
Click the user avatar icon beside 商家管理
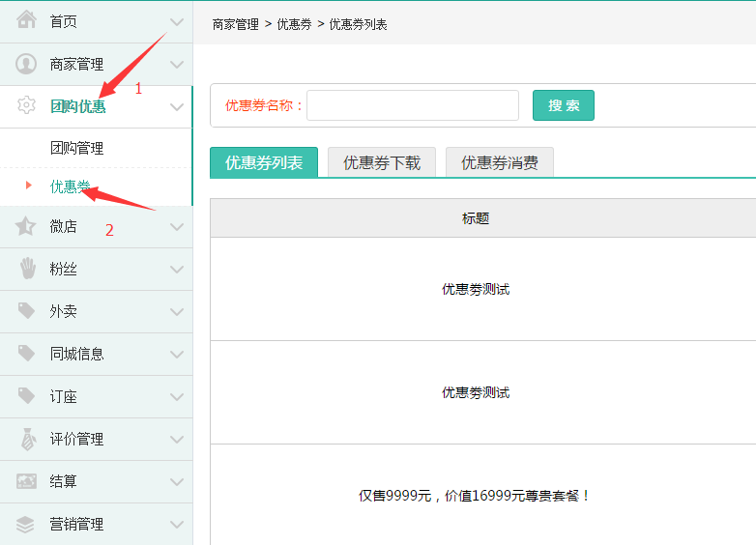(26, 64)
